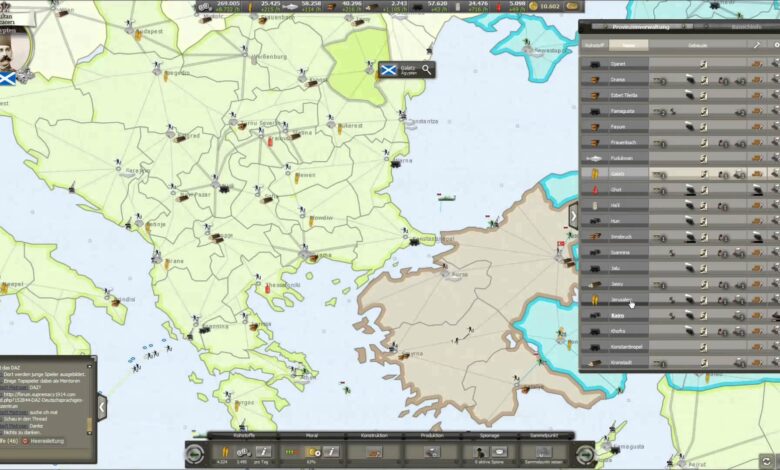The height and width of the screenshot is (470, 780).
Task: Click the morale level bar under Moral
Action: [292, 452]
